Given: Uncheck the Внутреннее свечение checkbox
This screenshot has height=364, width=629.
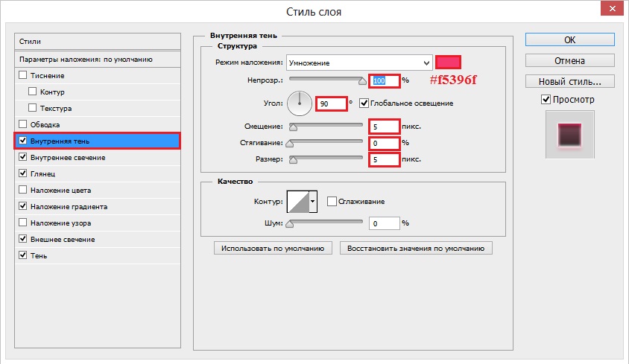Looking at the screenshot, I should pyautogui.click(x=23, y=157).
